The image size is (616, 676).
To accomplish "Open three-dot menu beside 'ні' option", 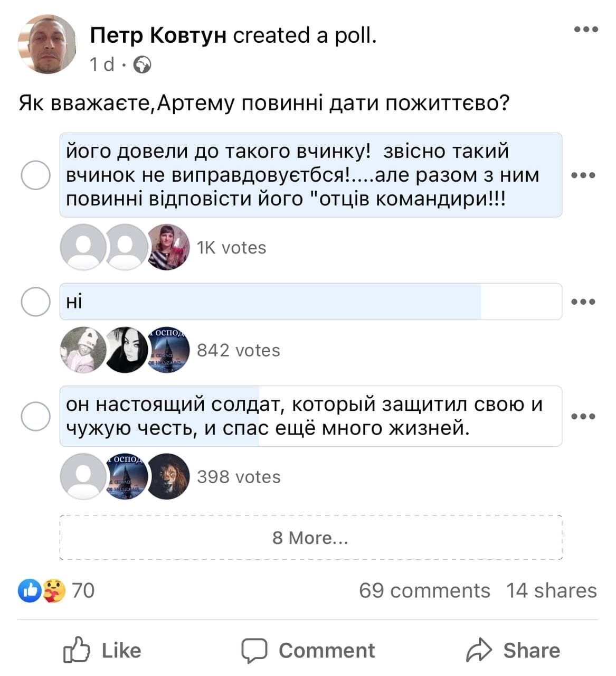I will tap(583, 302).
